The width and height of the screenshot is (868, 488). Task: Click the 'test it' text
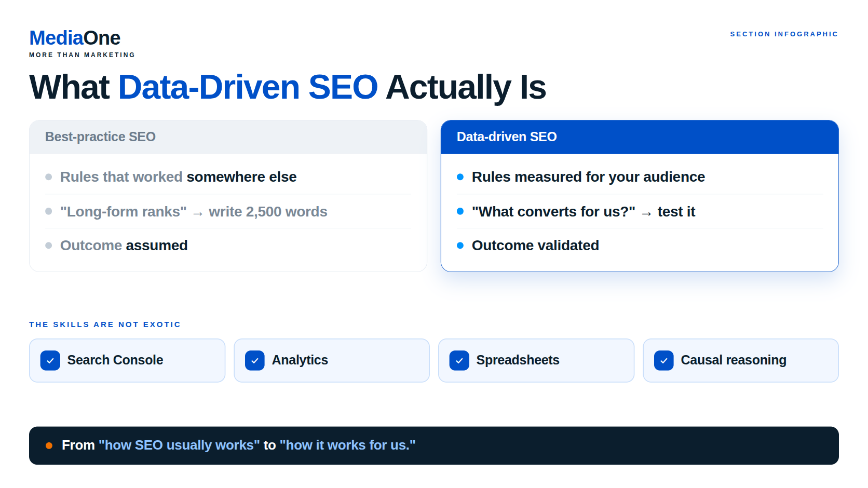point(676,212)
